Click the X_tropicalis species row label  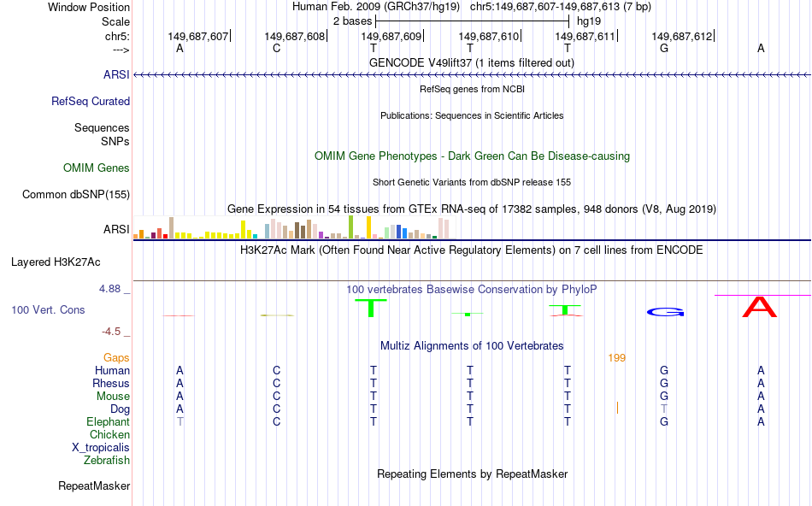pyautogui.click(x=101, y=448)
